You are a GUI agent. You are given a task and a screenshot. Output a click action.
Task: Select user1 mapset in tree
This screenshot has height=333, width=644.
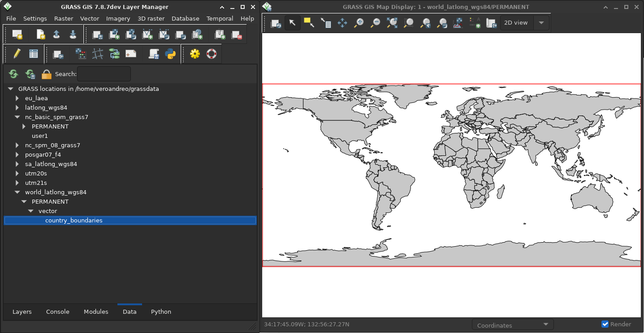click(39, 136)
